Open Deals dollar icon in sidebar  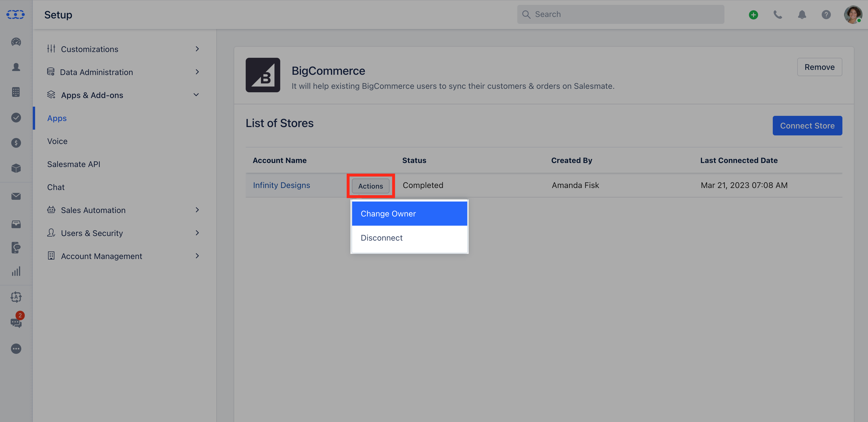click(16, 143)
